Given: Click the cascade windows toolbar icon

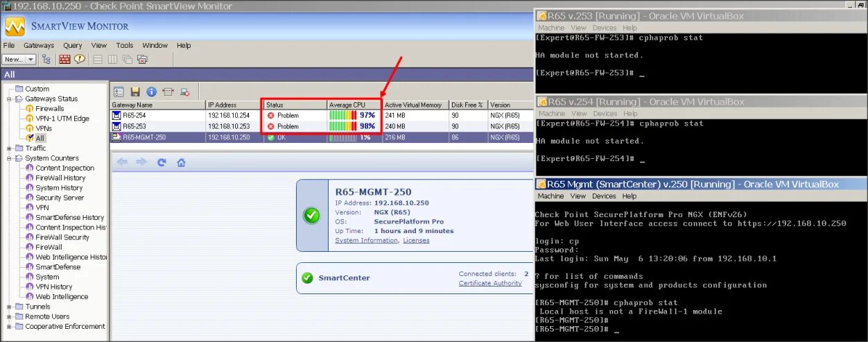Looking at the screenshot, I should 128,60.
